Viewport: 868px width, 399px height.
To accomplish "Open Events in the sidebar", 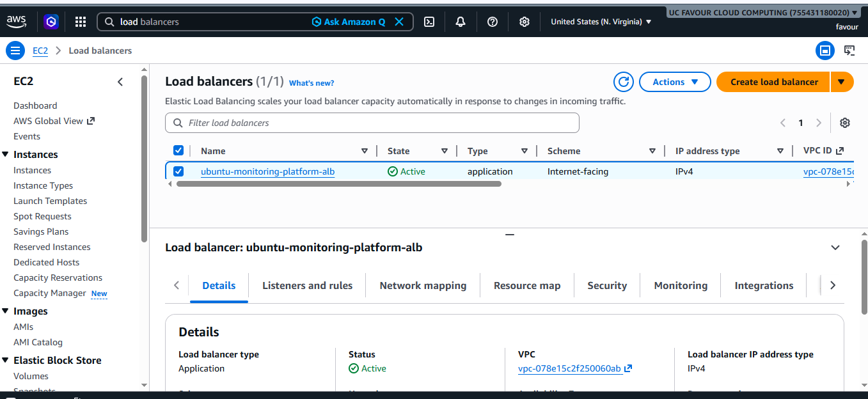I will click(x=27, y=136).
